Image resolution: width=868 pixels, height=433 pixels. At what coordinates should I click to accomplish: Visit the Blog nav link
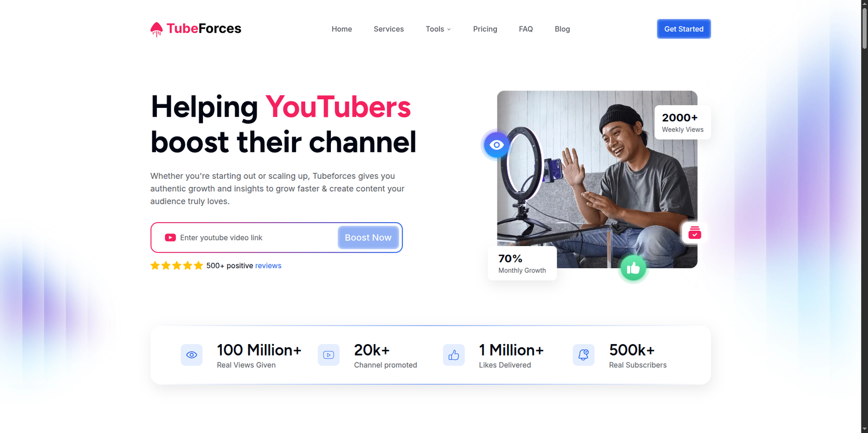(562, 29)
